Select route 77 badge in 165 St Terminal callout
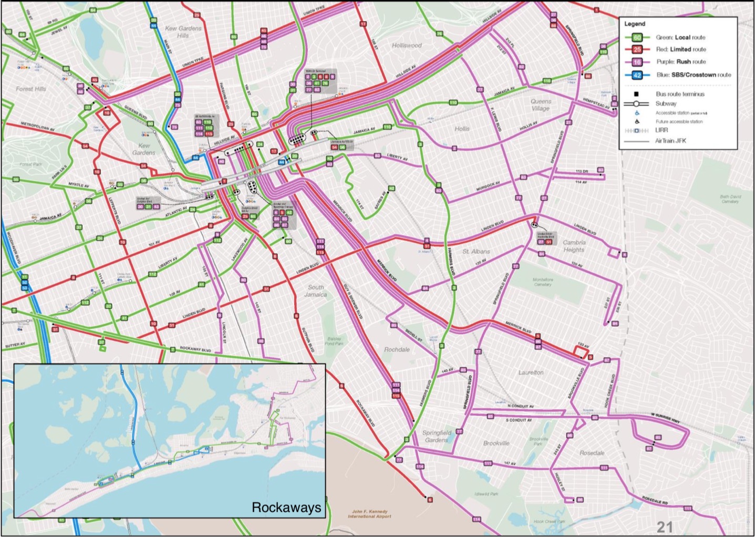This screenshot has width=756, height=538. tap(309, 90)
